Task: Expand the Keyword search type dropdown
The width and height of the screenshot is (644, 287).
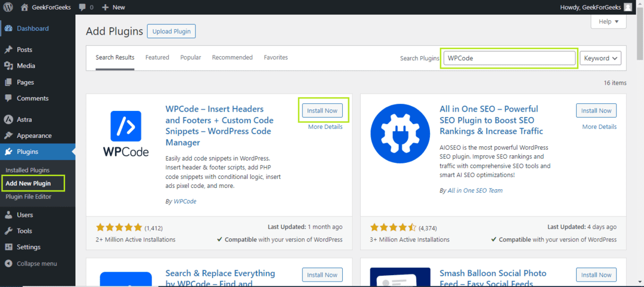Action: coord(600,58)
